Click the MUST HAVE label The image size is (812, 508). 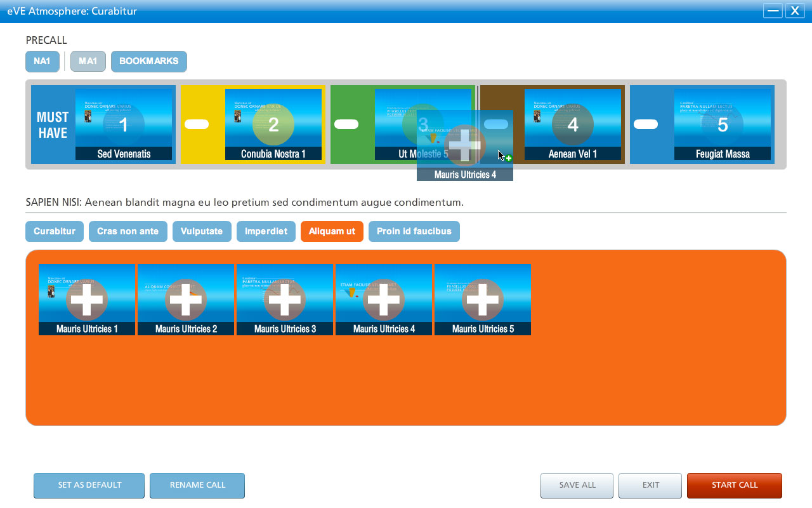[53, 125]
